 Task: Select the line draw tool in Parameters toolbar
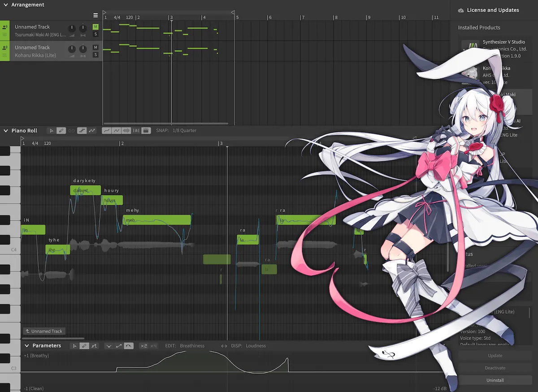pos(94,346)
